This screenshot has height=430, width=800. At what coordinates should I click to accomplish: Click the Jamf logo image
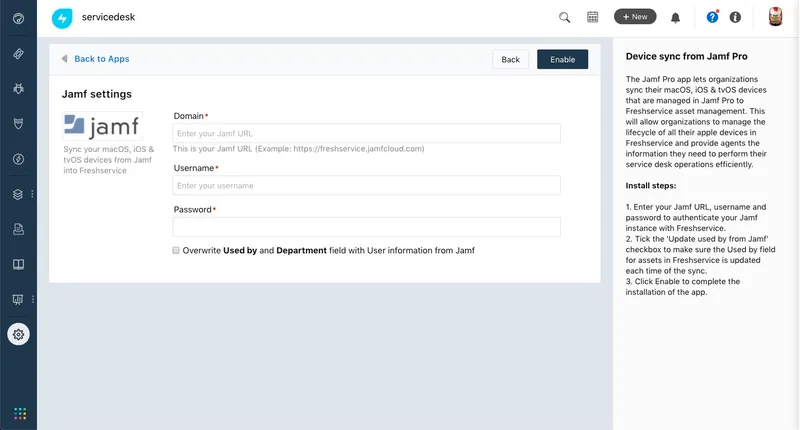pos(103,126)
